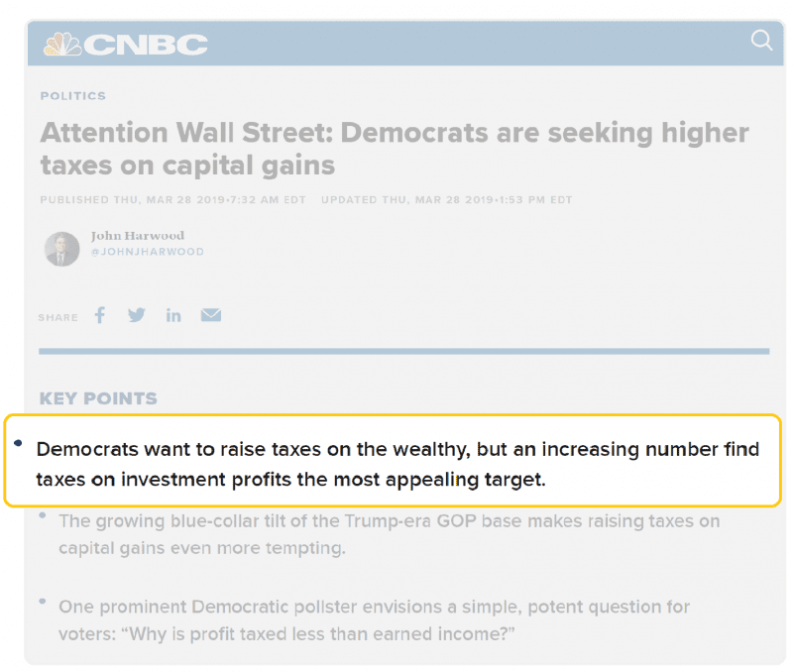Share the article on LinkedIn
793x672 pixels.
tap(173, 315)
